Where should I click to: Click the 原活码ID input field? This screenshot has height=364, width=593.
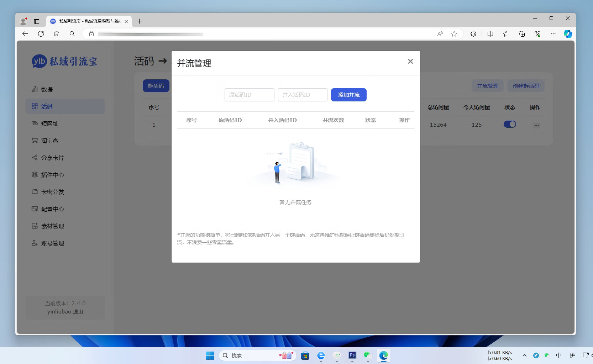[x=249, y=95]
